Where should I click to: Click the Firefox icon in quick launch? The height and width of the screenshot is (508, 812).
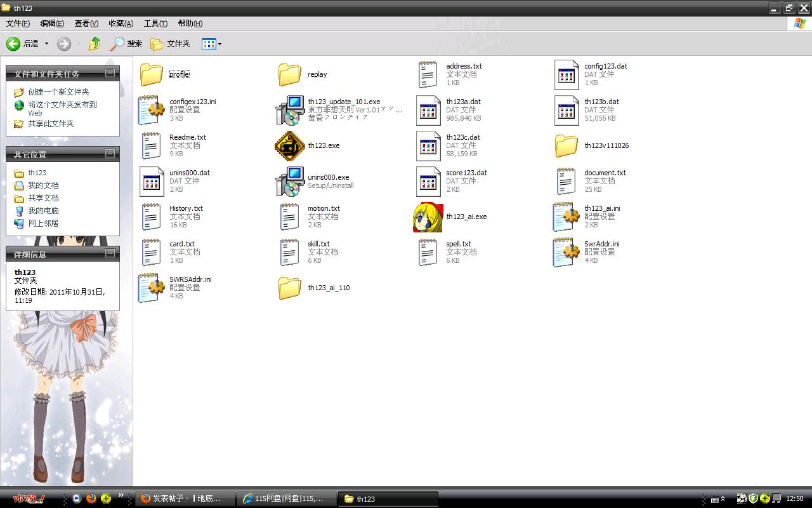tap(91, 498)
